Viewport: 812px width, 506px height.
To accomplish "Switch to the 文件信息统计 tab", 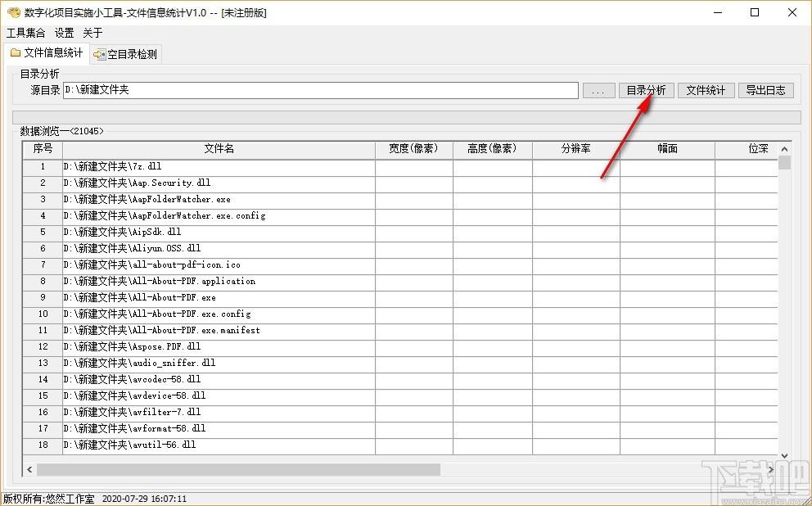I will pyautogui.click(x=46, y=53).
